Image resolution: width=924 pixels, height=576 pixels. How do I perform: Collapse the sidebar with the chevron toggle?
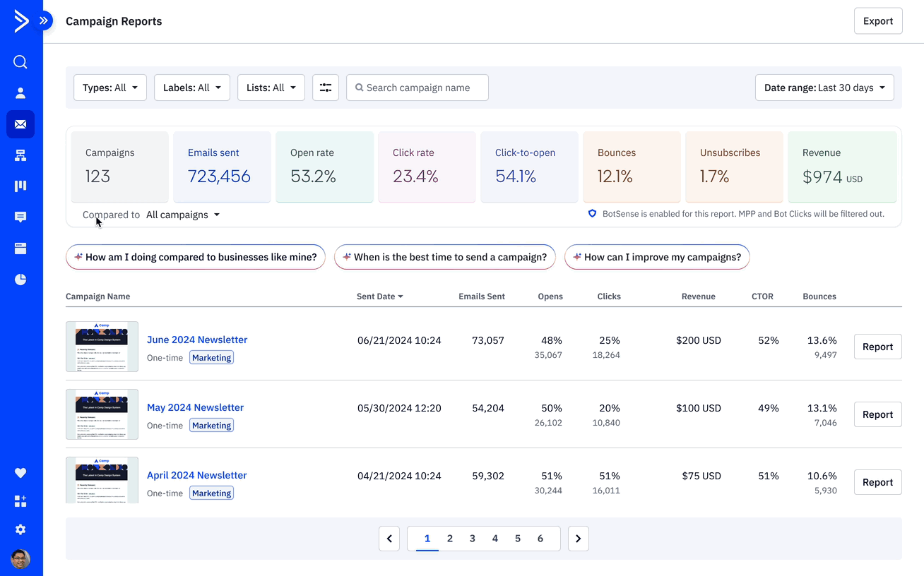45,21
